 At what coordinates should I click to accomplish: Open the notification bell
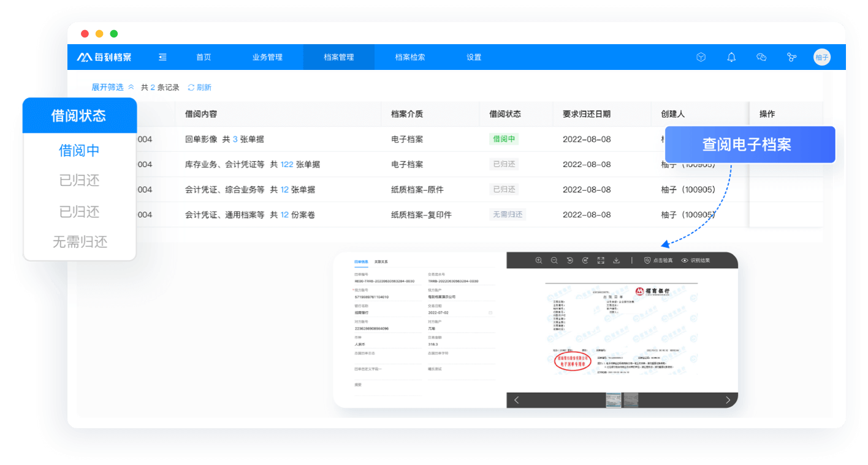[x=731, y=57]
